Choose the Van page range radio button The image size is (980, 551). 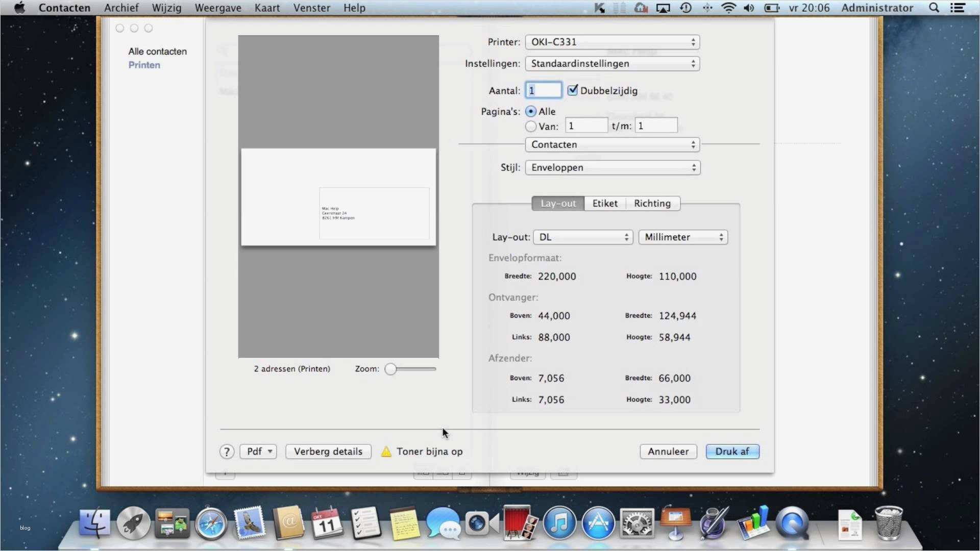coord(531,126)
